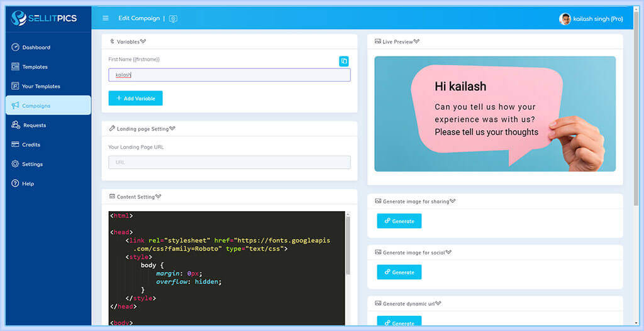
Task: Open Your Templates in sidebar
Action: pos(41,86)
